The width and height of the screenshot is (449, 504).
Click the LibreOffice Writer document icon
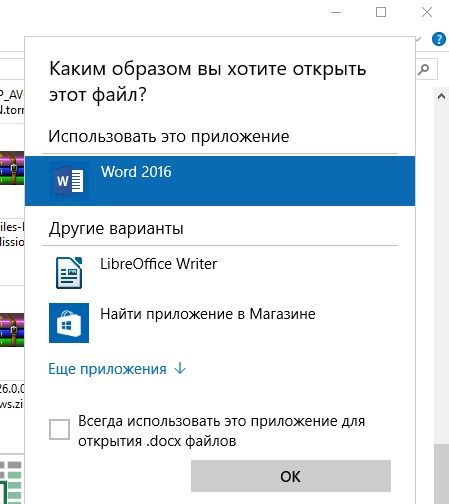pos(69,273)
